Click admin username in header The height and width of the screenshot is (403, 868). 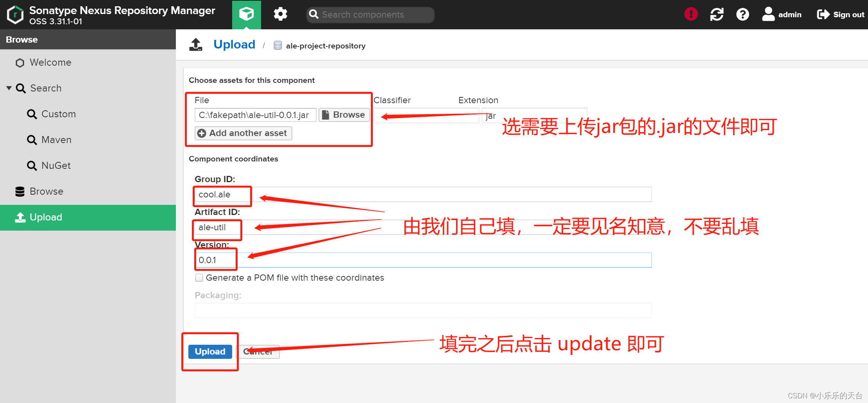[x=789, y=14]
